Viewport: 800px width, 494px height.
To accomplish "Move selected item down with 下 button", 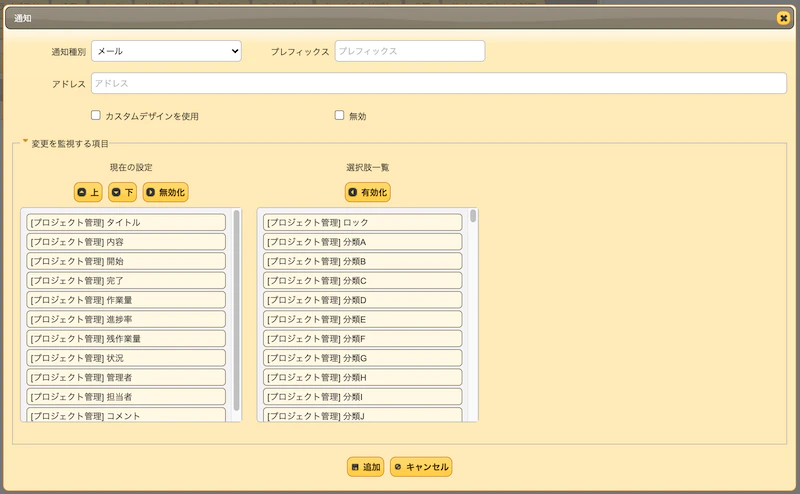I will [x=122, y=192].
